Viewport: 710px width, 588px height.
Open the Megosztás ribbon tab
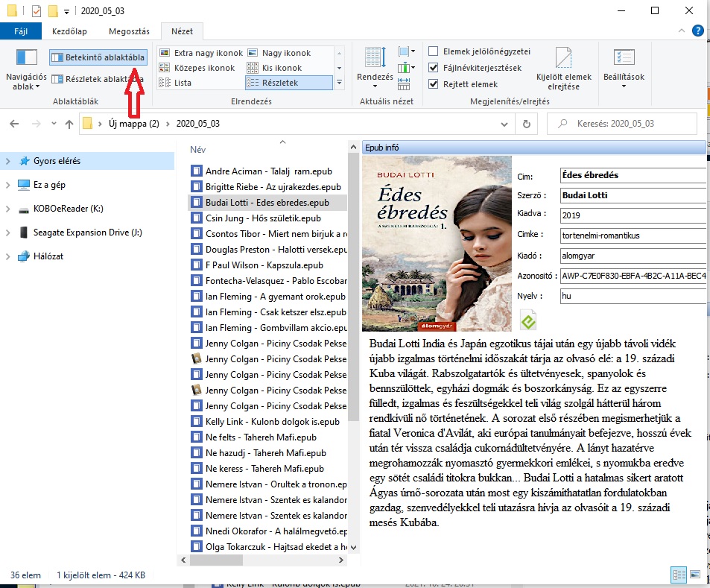click(129, 31)
